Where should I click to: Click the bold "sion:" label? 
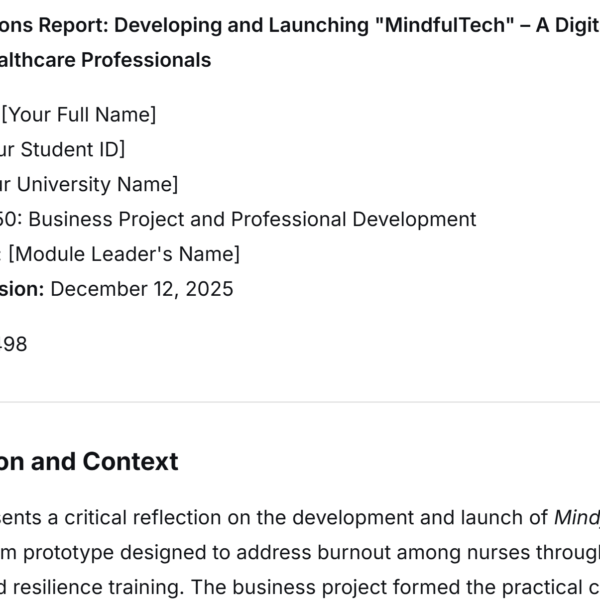[20, 289]
